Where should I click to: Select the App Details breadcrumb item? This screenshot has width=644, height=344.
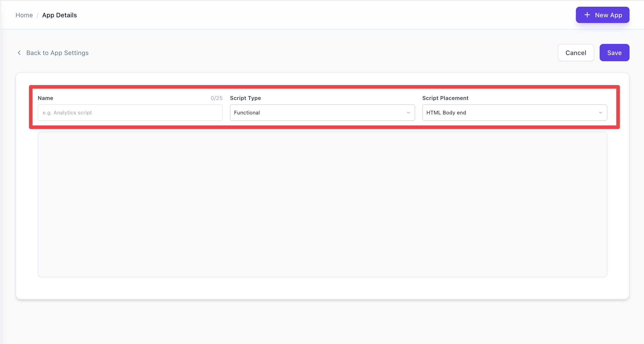59,15
